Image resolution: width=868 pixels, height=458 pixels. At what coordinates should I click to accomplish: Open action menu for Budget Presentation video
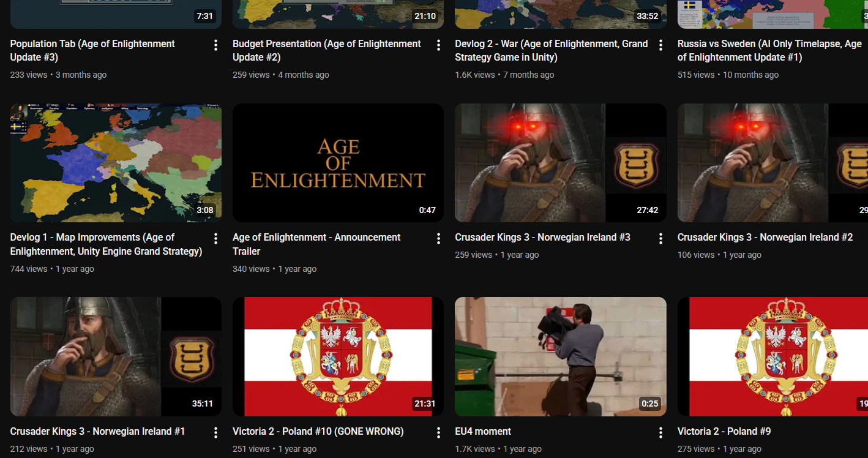pos(438,45)
